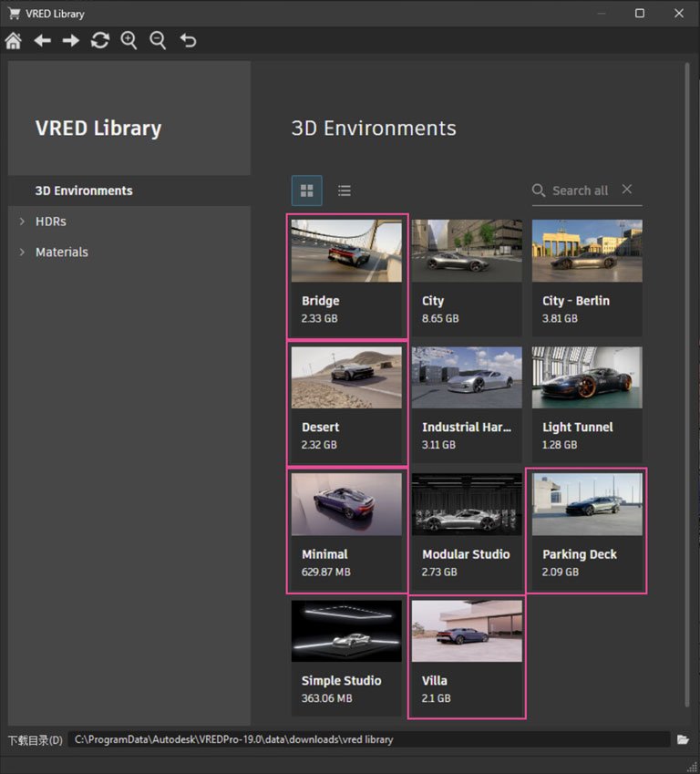This screenshot has height=774, width=700.
Task: Click the window resize grip corner
Action: coord(693,767)
